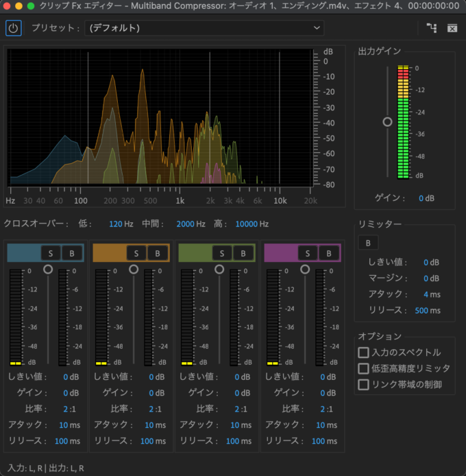Click the blue band threshold slider handle

point(48,270)
